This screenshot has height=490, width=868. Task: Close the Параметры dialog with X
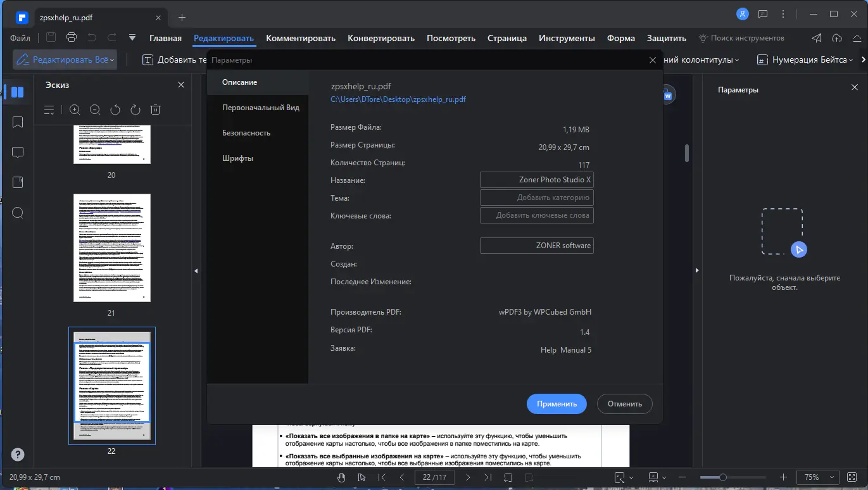click(x=653, y=60)
